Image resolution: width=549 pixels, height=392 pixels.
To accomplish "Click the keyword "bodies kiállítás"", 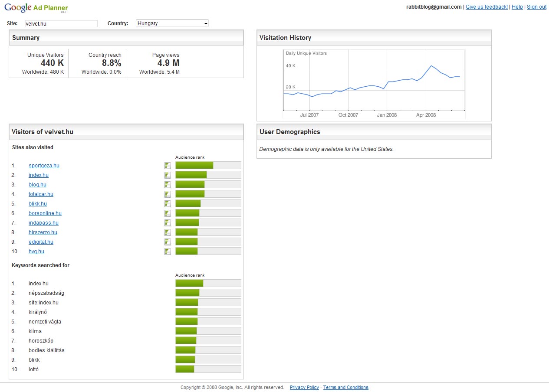I will pyautogui.click(x=46, y=350).
